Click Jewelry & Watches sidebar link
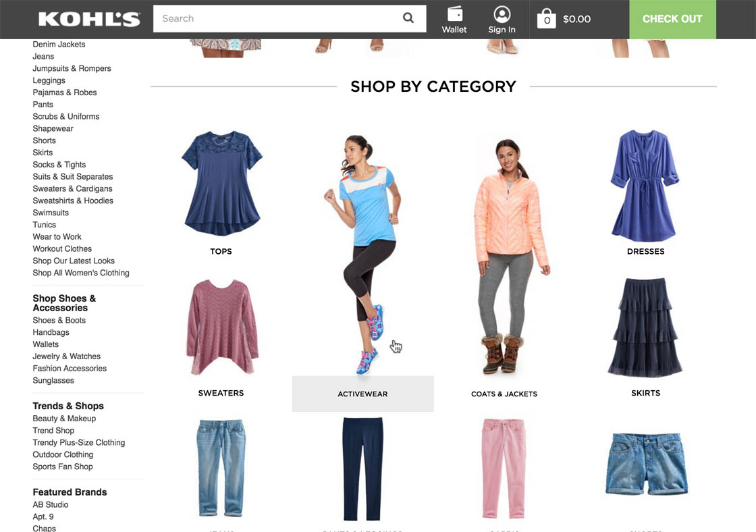This screenshot has width=756, height=532. (67, 356)
